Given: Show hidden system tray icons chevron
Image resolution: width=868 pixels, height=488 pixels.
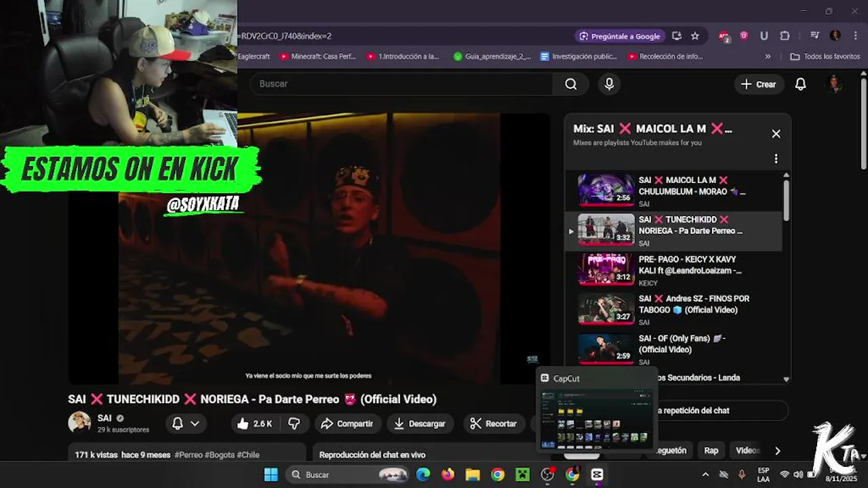Looking at the screenshot, I should [x=705, y=474].
